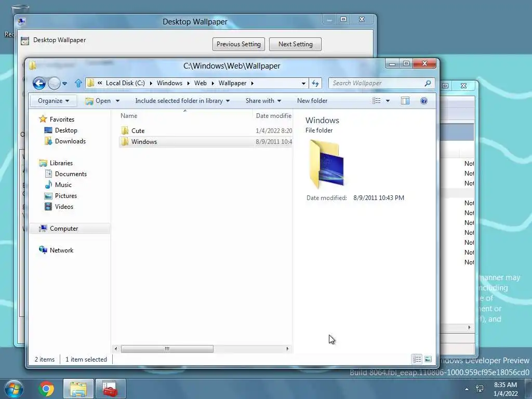Click Local Disk (C:) in address bar

point(125,83)
